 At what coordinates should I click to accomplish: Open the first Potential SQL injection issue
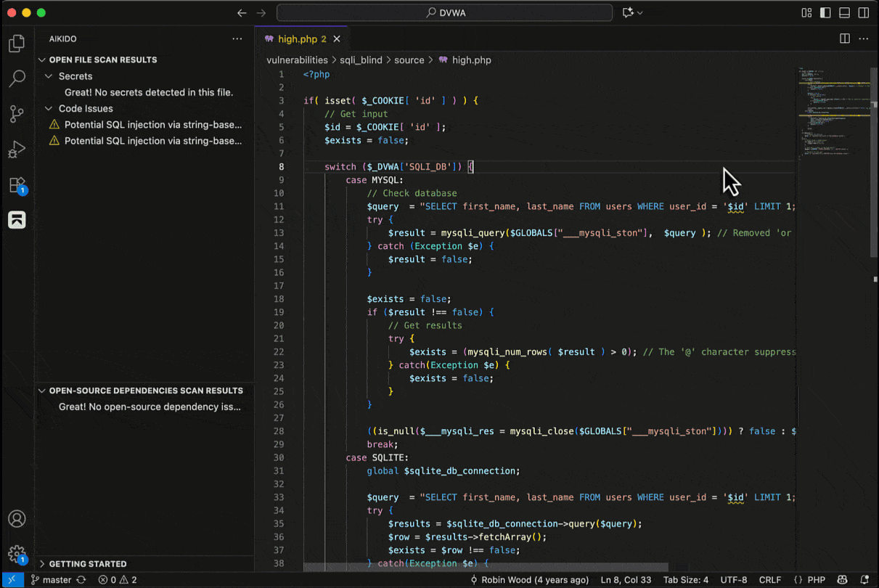[152, 125]
